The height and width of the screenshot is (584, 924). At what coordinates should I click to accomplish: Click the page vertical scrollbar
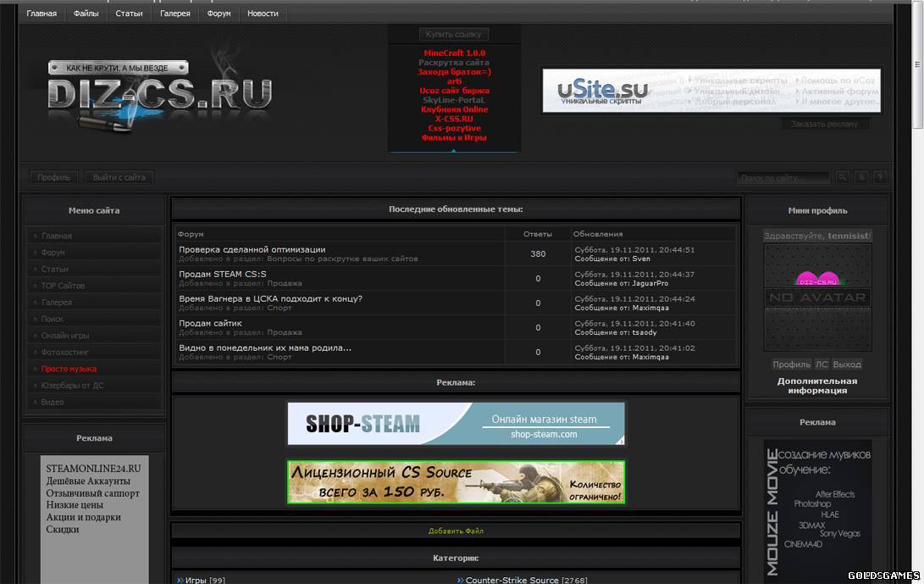coord(917,254)
